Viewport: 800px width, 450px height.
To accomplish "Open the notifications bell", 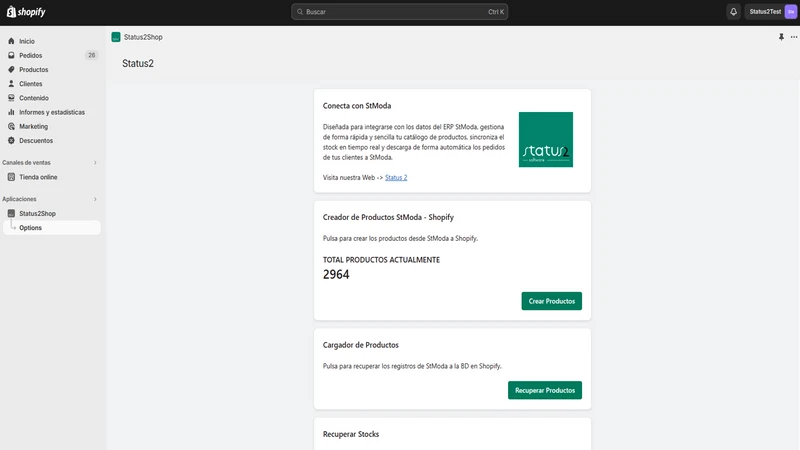I will [x=733, y=12].
